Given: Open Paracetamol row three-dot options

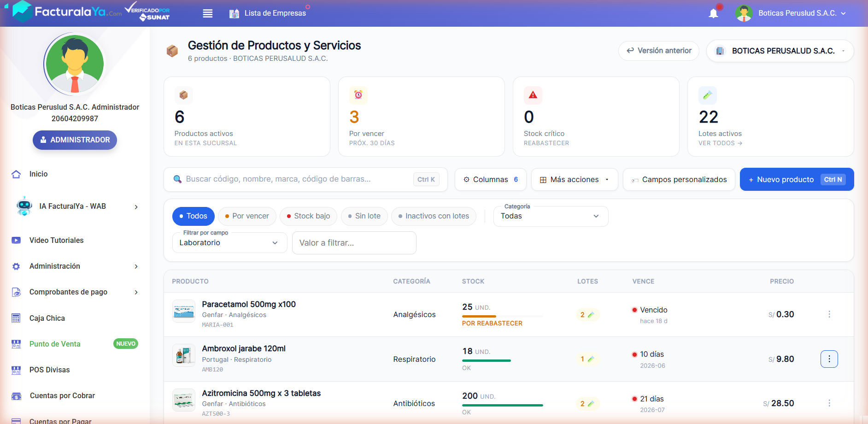Looking at the screenshot, I should (829, 314).
